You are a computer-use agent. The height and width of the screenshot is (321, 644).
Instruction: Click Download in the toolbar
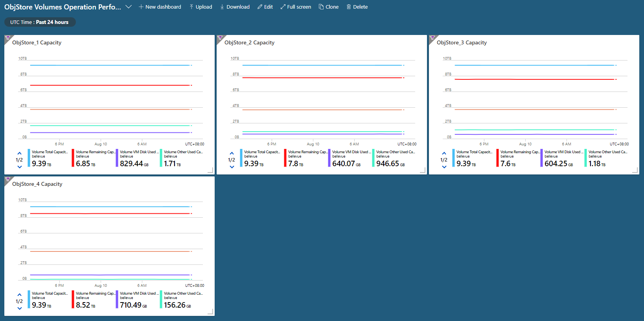click(235, 7)
